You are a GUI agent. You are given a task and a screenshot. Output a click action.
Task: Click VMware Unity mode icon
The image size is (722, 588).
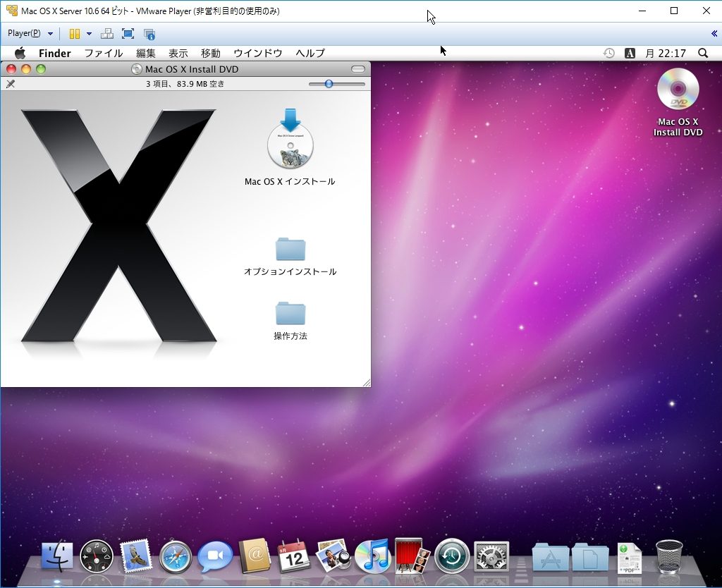149,34
